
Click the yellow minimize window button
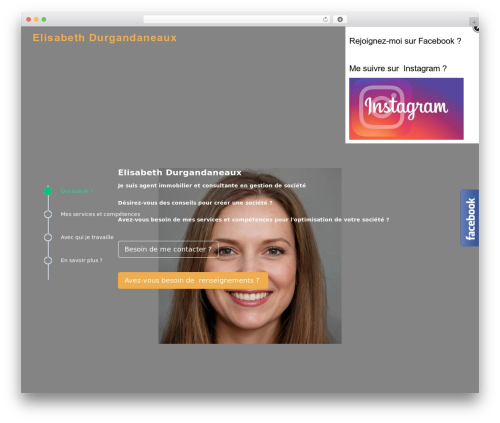pos(36,19)
